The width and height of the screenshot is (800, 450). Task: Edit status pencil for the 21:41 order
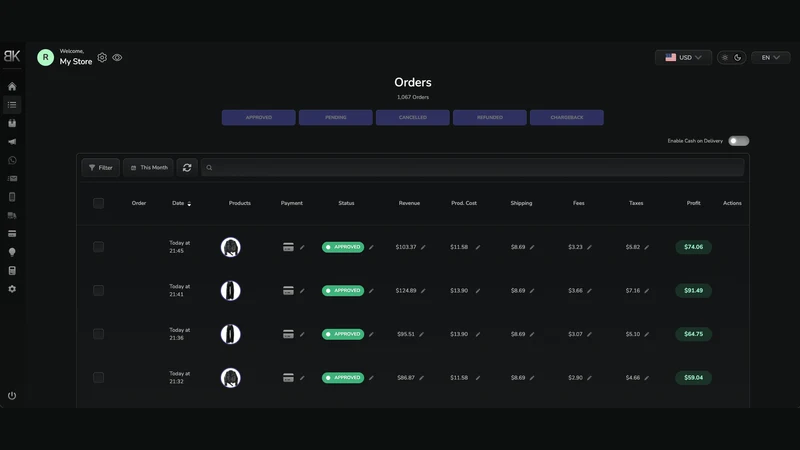[371, 291]
